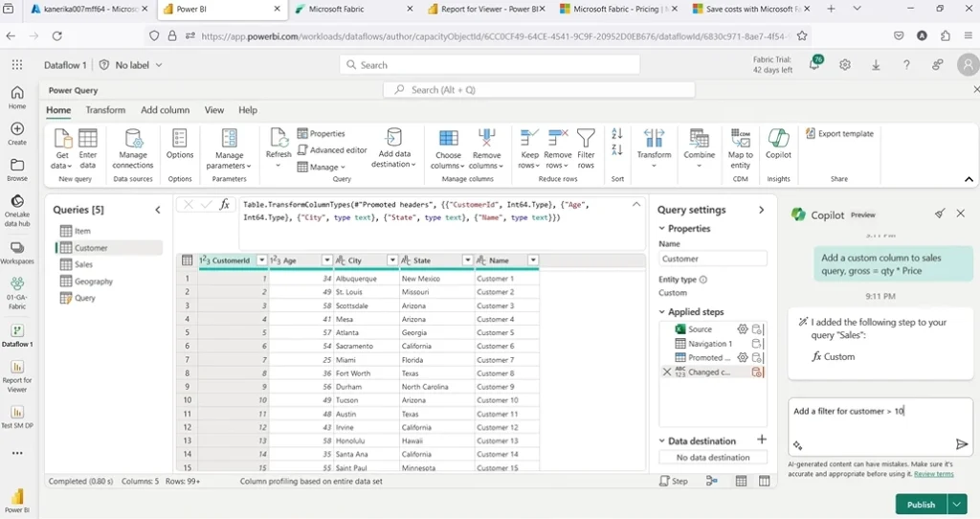Toggle diagram view in status bar
This screenshot has height=519, width=980.
711,481
